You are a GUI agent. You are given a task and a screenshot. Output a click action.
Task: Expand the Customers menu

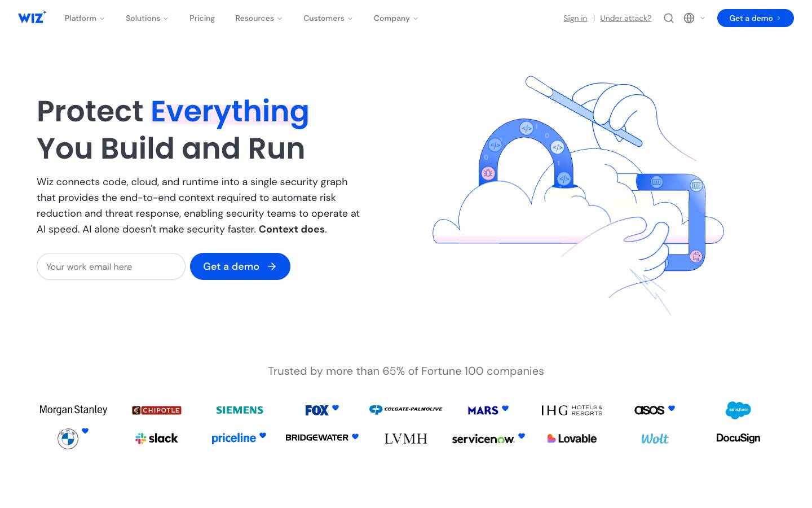328,18
